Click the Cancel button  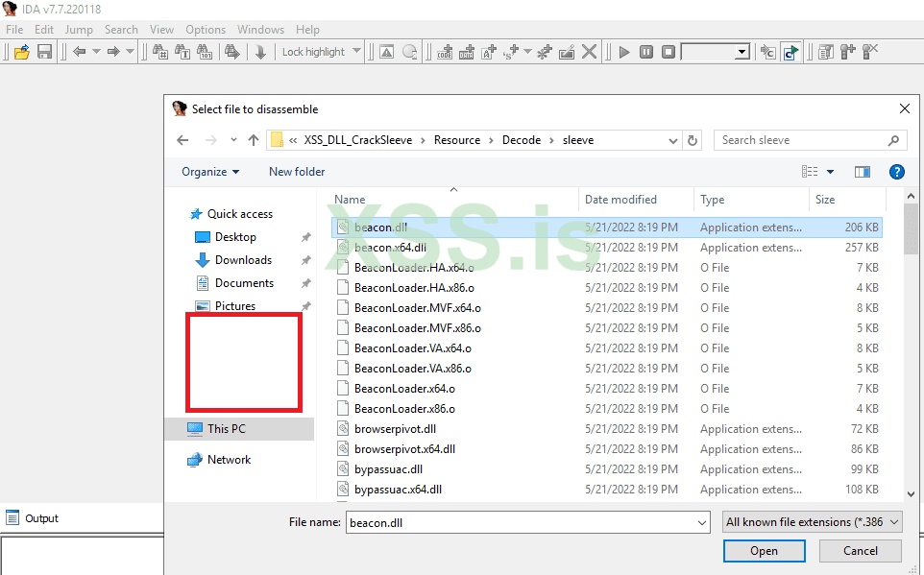click(x=860, y=551)
